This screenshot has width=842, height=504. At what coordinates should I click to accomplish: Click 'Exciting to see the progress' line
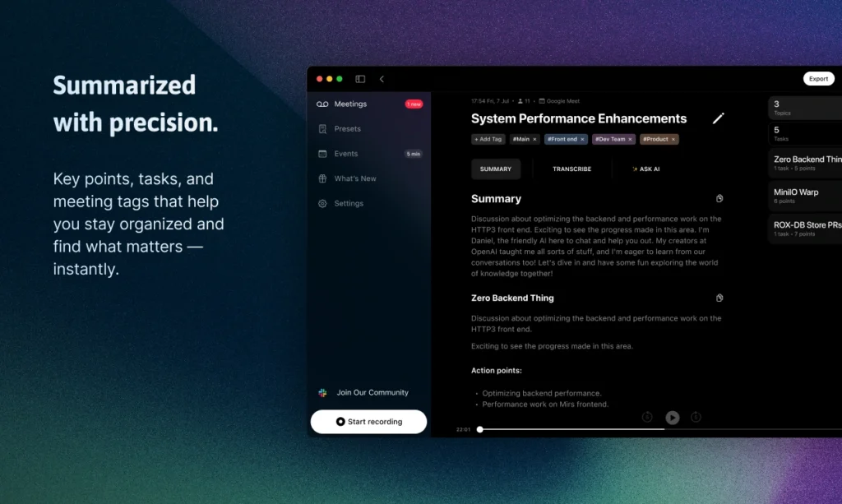pyautogui.click(x=552, y=346)
